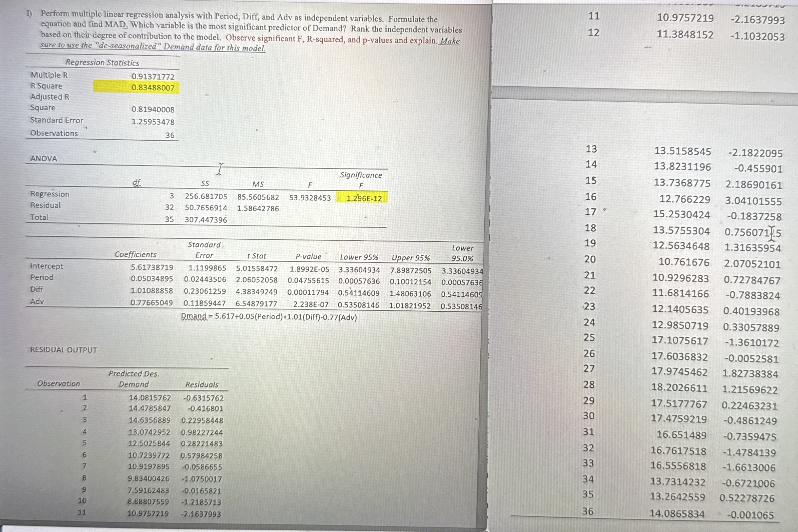Click the Intercept coefficient 5.61738719
Viewport: 798px width, 532px height.
(x=152, y=267)
